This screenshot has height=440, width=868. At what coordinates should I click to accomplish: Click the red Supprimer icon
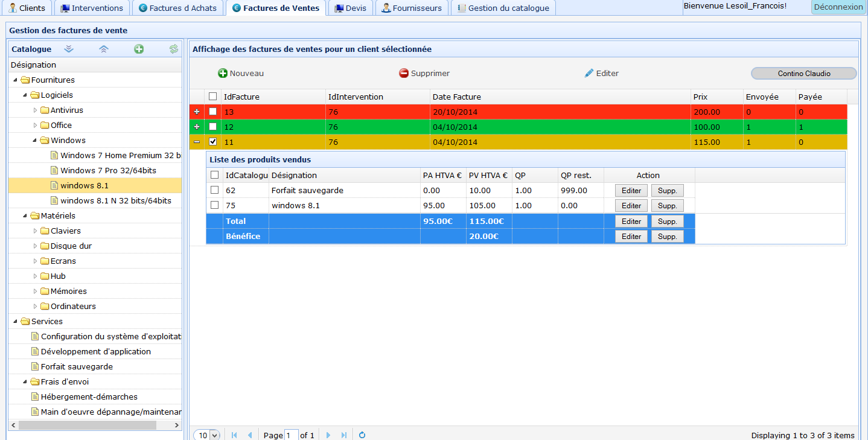click(404, 73)
